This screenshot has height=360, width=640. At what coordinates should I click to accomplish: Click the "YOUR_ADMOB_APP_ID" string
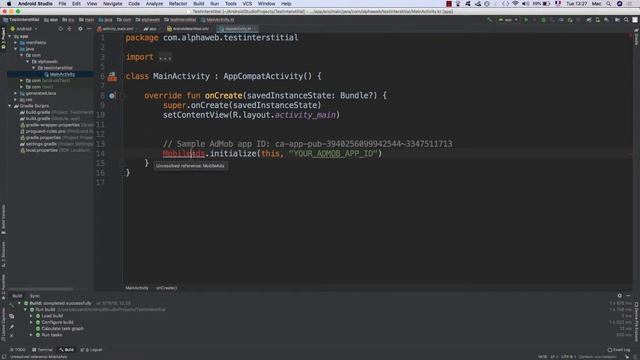333,154
